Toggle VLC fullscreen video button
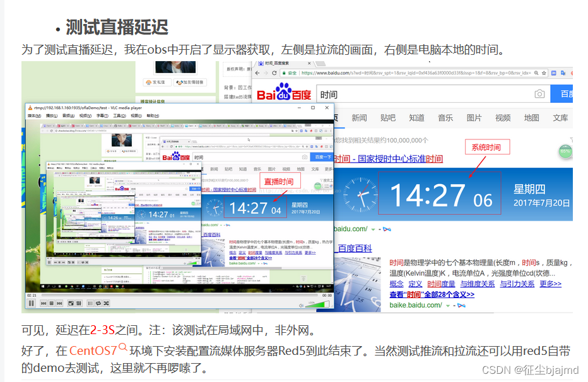The width and height of the screenshot is (588, 382). (x=71, y=303)
